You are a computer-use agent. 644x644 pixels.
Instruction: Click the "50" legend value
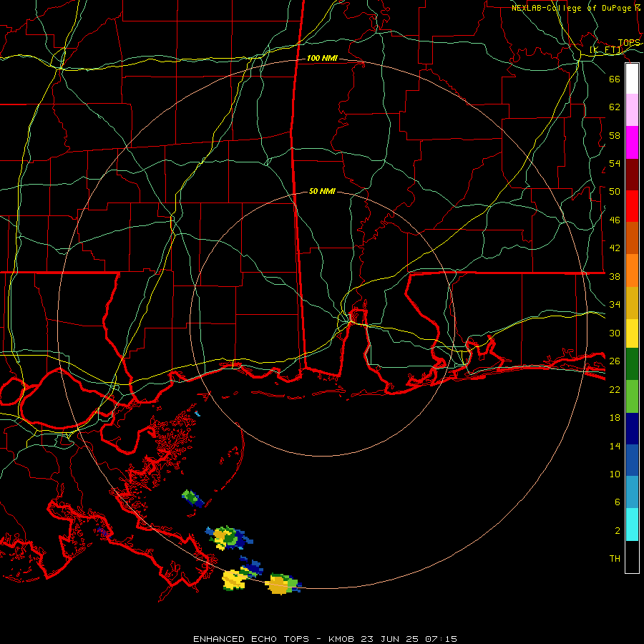615,191
